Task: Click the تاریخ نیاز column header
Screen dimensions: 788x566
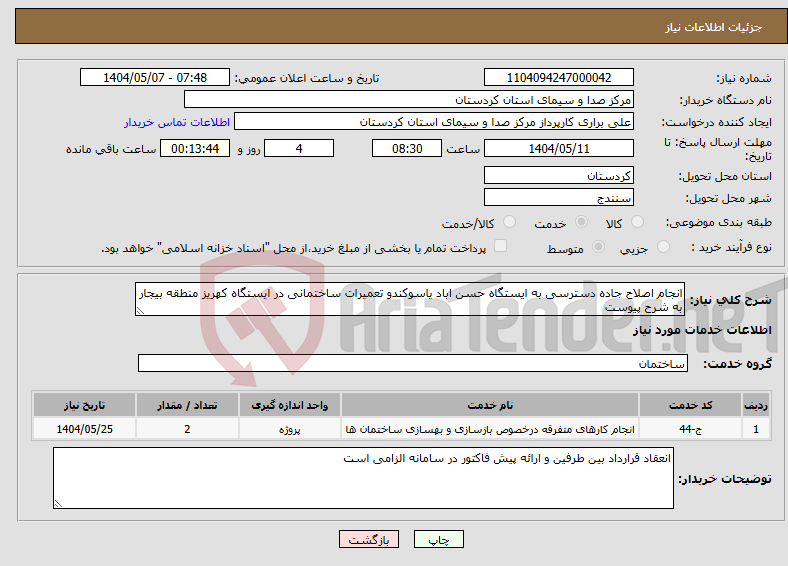Action: [x=84, y=405]
